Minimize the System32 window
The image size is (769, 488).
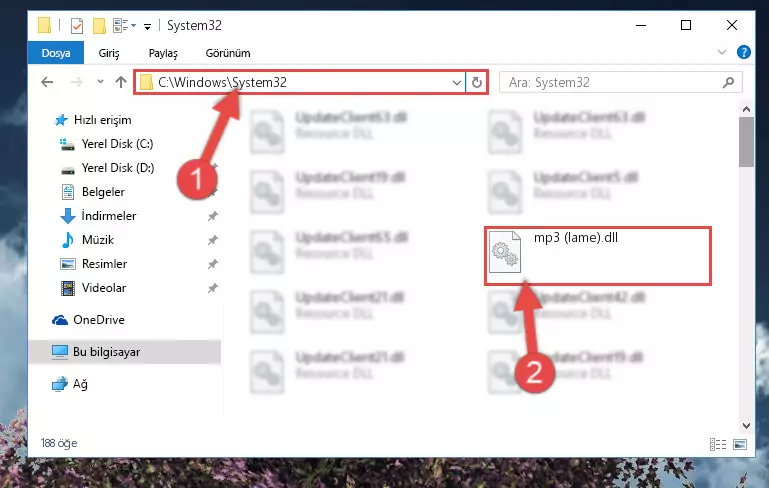(x=641, y=25)
